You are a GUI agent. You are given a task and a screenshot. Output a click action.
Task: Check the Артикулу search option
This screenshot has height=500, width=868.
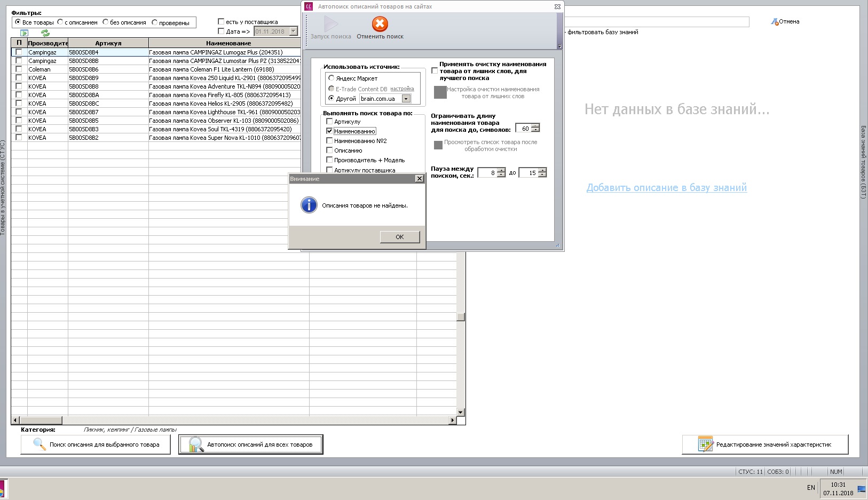tap(329, 121)
